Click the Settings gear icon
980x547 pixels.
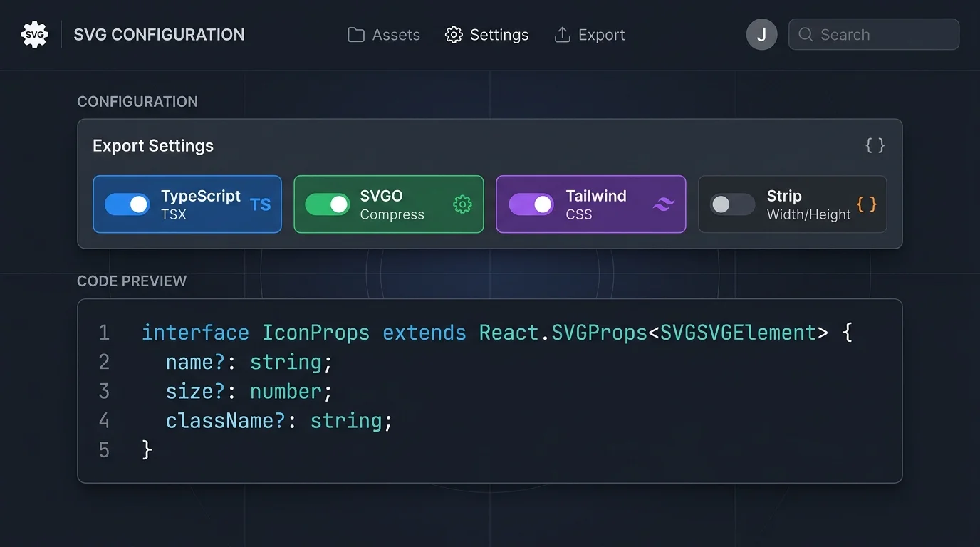453,34
